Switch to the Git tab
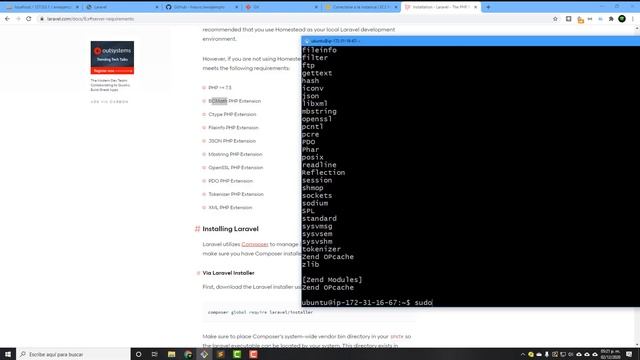The height and width of the screenshot is (360, 640). (x=281, y=7)
